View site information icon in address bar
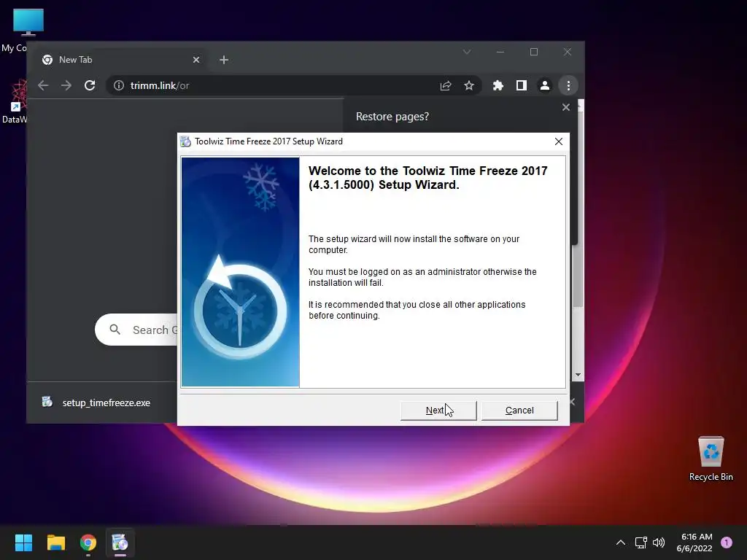 click(119, 85)
